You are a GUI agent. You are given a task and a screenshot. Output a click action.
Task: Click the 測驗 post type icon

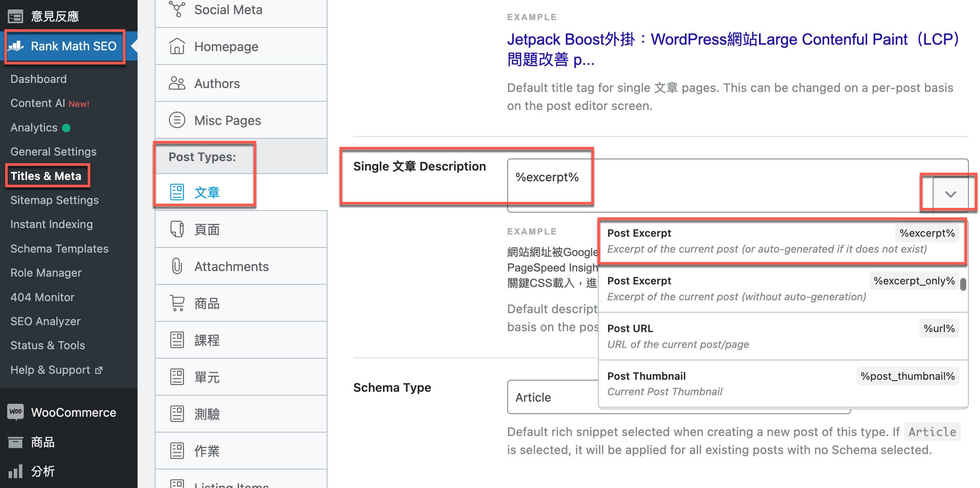pos(177,414)
